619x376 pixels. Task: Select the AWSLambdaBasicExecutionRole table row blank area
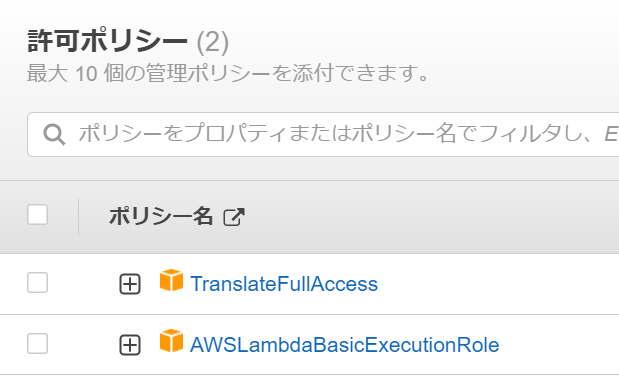[561, 345]
